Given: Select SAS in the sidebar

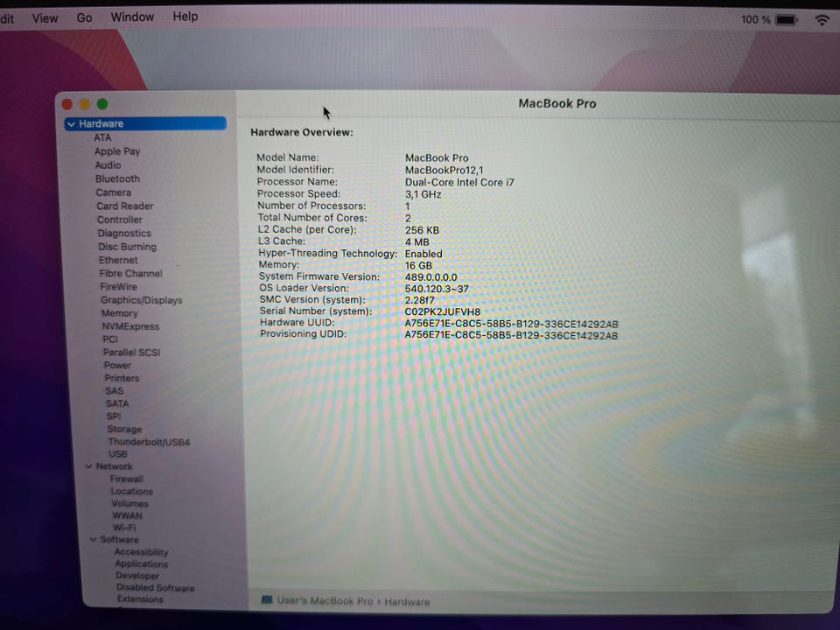Looking at the screenshot, I should 115,391.
